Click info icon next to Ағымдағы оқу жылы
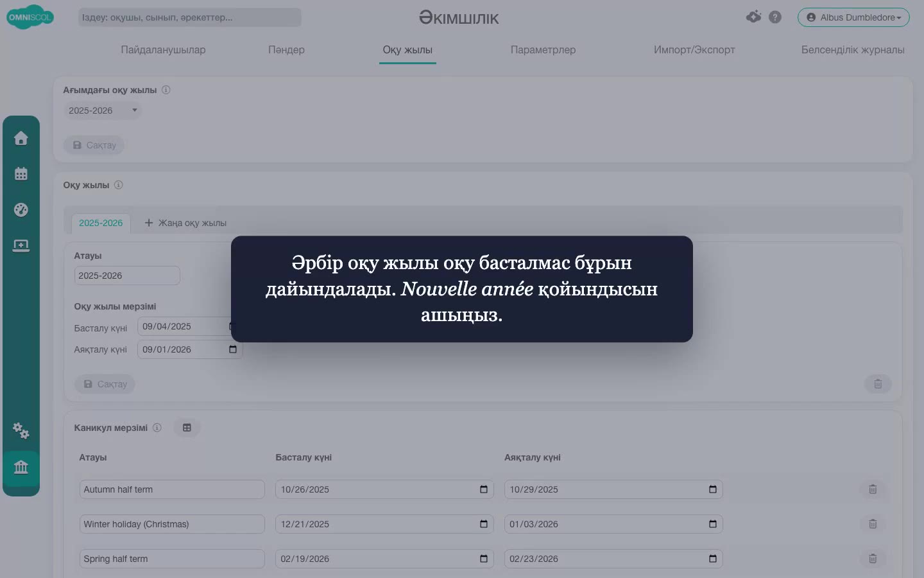This screenshot has width=924, height=578. tap(166, 90)
